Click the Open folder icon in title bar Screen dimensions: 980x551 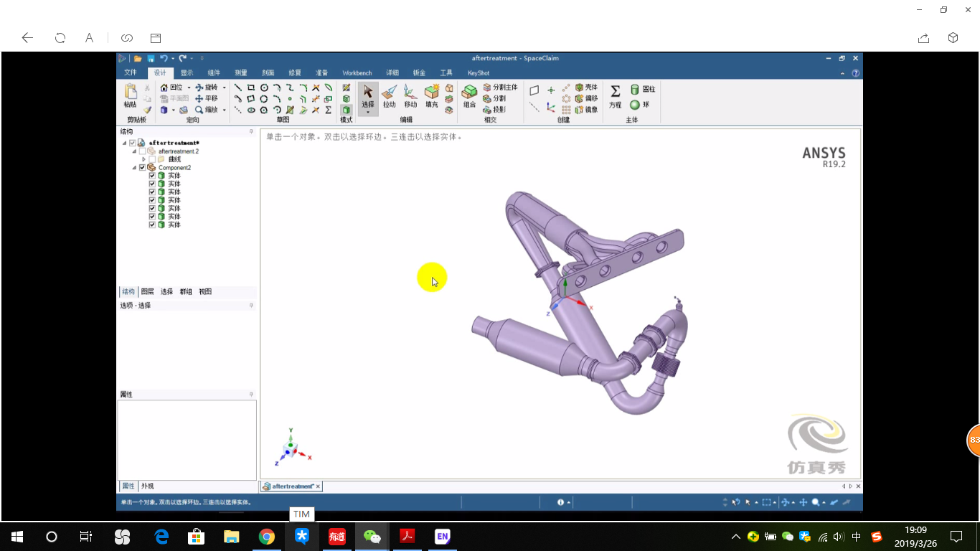coord(138,58)
